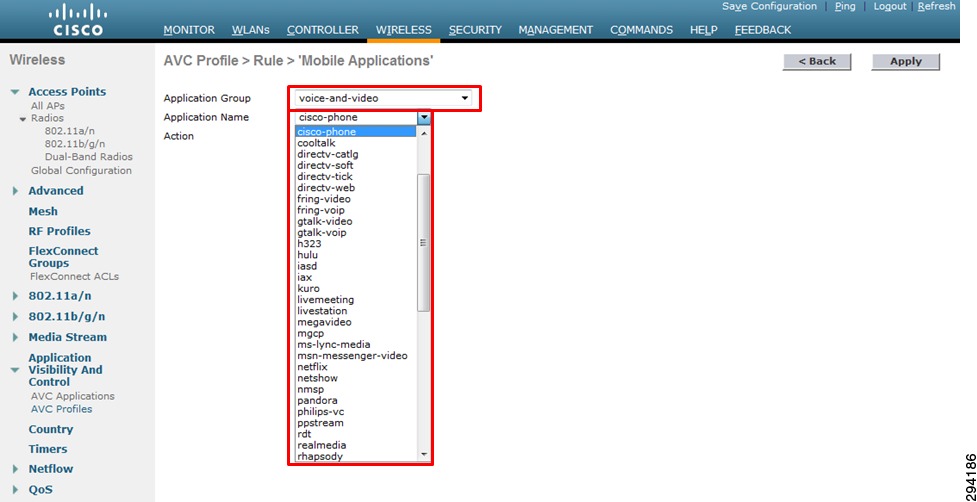
Task: Click the list scrollbar down arrow
Action: coord(424,455)
